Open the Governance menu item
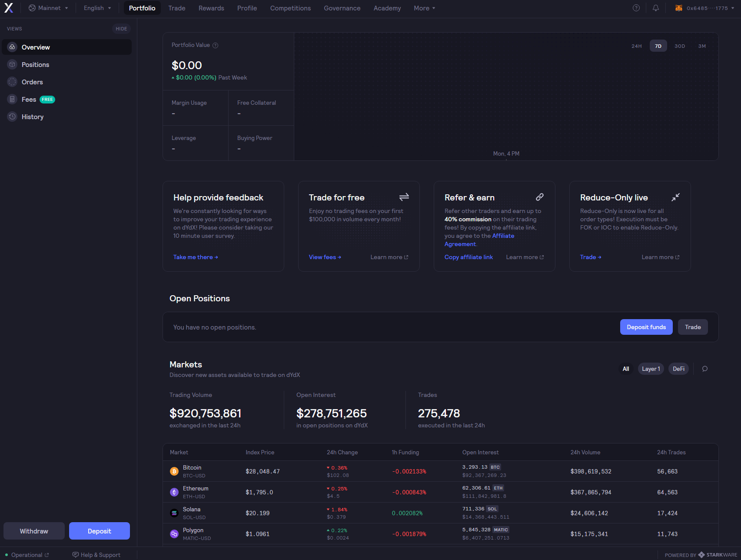This screenshot has height=560, width=741. (342, 8)
